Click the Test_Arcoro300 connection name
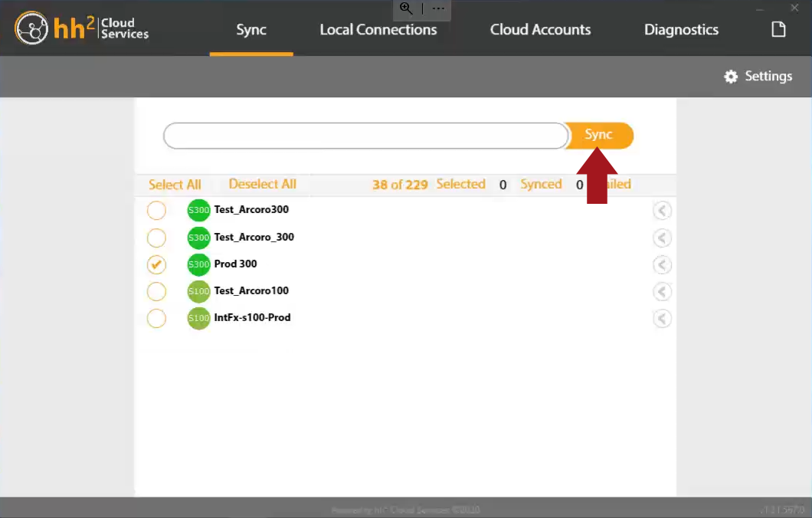This screenshot has width=812, height=518. 251,210
